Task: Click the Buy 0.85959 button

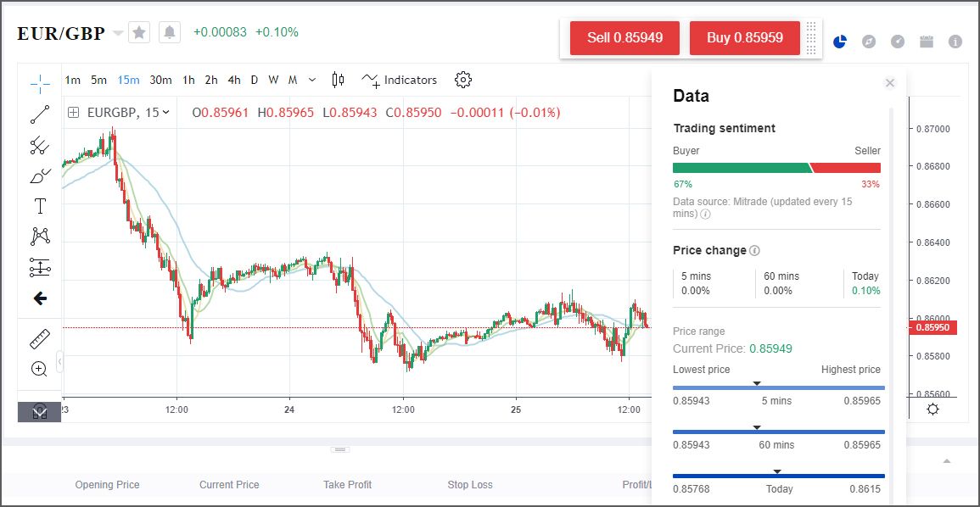Action: point(745,37)
